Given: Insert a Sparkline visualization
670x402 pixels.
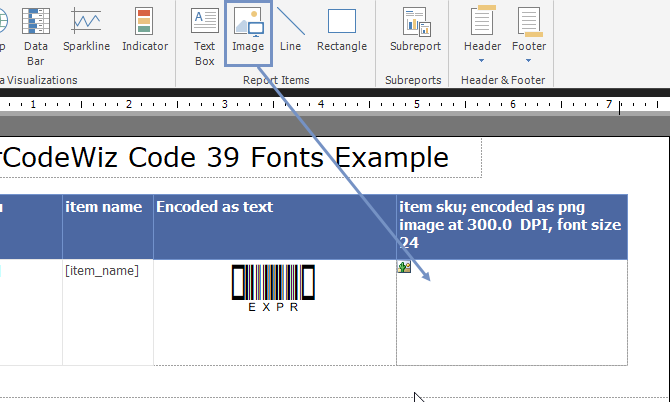Looking at the screenshot, I should point(86,29).
